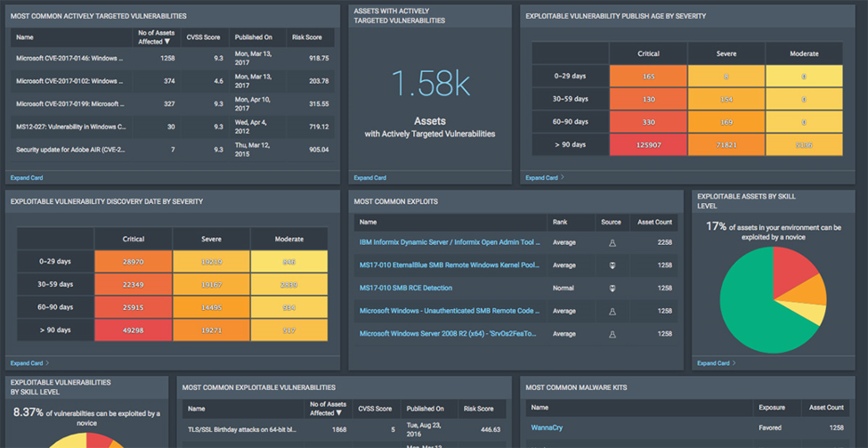Click source icon for MS17-010 SMB RCE Detection
Viewport: 868px width, 448px height.
[612, 289]
